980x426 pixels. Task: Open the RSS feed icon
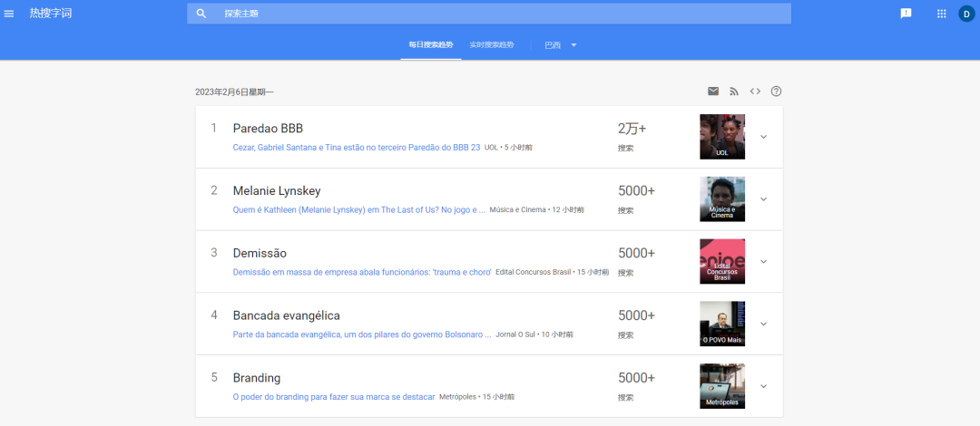pos(734,92)
